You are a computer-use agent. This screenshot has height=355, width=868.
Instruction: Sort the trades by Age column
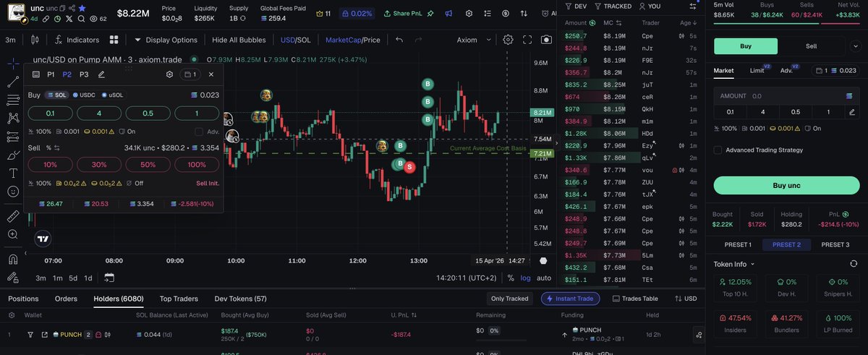tap(687, 23)
